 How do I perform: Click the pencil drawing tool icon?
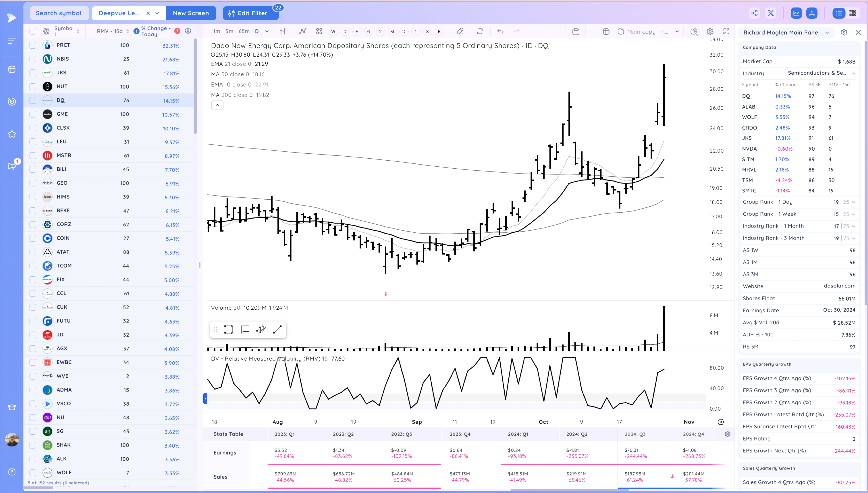pos(460,31)
